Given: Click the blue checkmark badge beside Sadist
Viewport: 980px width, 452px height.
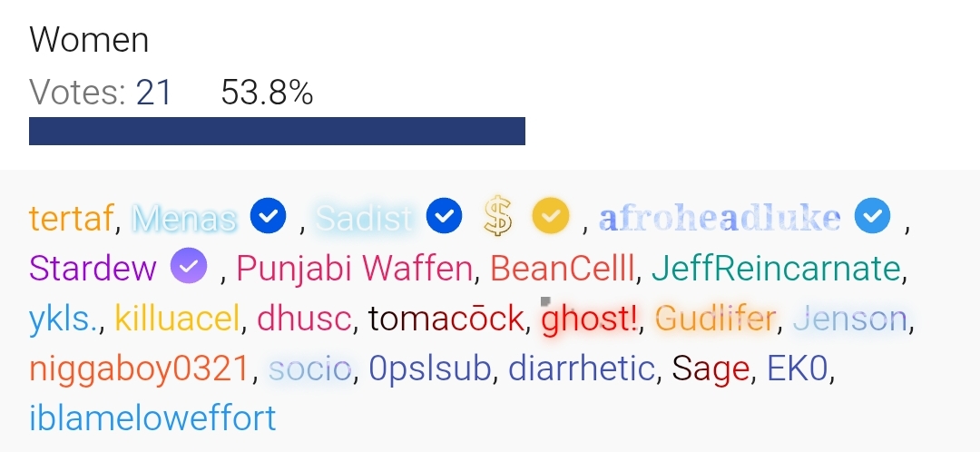Looking at the screenshot, I should pyautogui.click(x=445, y=216).
